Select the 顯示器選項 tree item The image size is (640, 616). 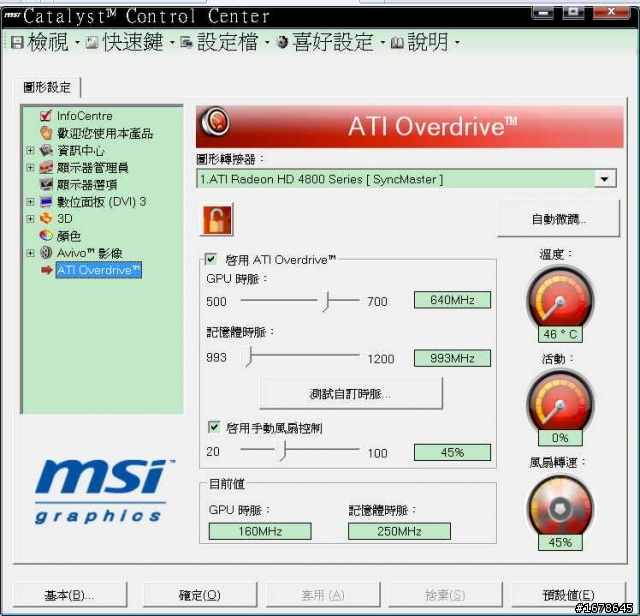87,185
